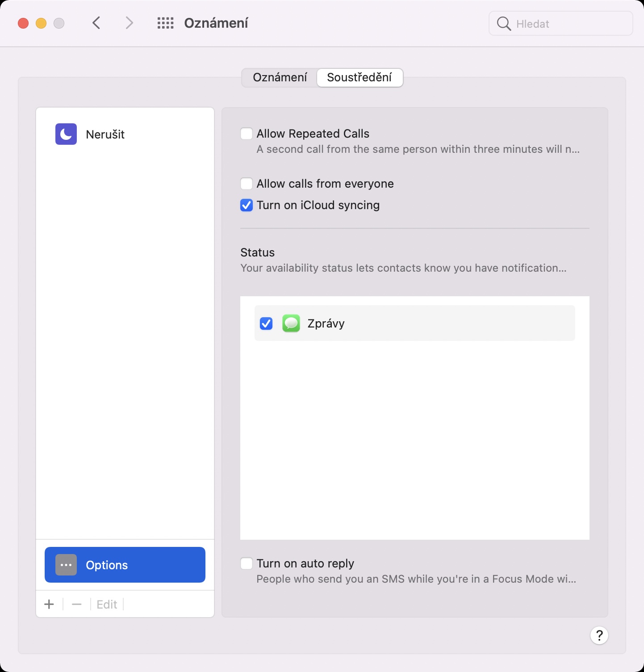644x672 pixels.
Task: Switch to the Oznámení tab
Action: click(x=280, y=77)
